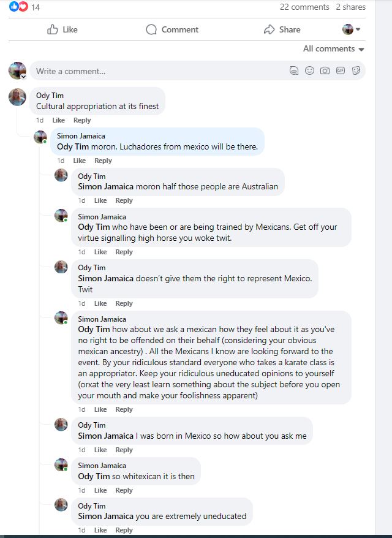The width and height of the screenshot is (392, 538).
Task: Insert an avatar sticker in comment
Action: coord(295,71)
